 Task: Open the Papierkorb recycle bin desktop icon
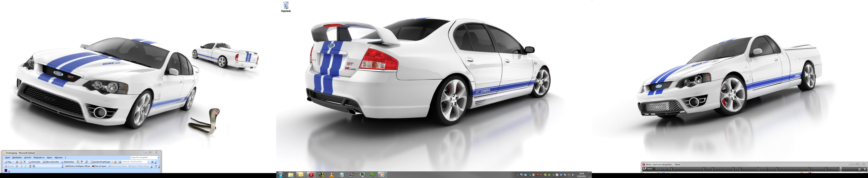286,7
